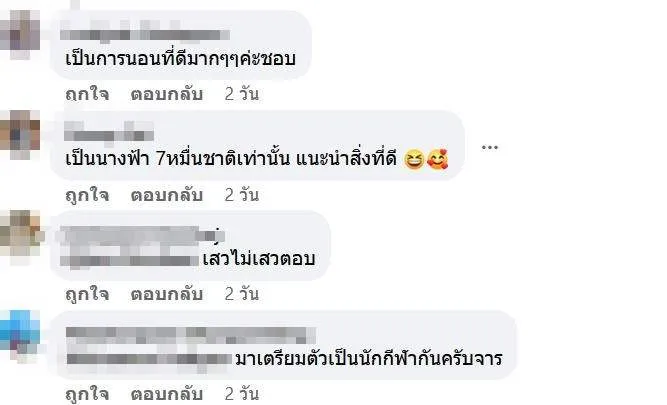Open timestamp "2 วัน" of first comment
The width and height of the screenshot is (667, 405).
(242, 94)
